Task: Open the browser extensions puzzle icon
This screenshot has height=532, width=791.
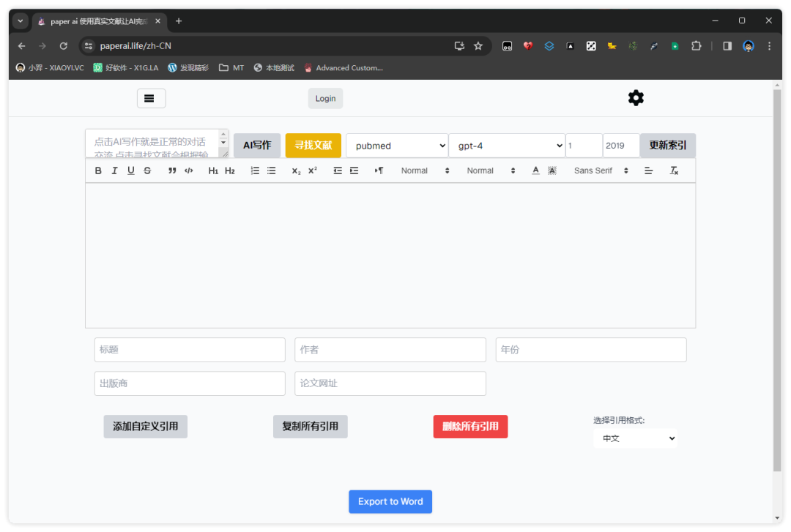Action: (x=697, y=46)
